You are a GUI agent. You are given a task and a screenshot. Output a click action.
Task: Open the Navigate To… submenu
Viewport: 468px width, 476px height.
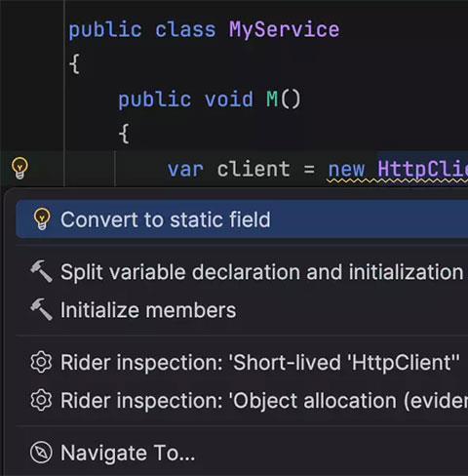(x=242, y=453)
